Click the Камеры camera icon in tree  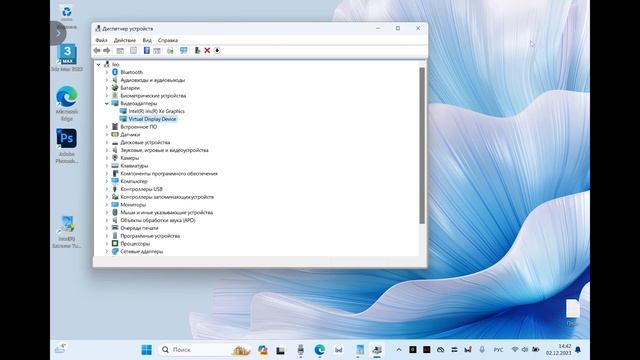tap(115, 158)
